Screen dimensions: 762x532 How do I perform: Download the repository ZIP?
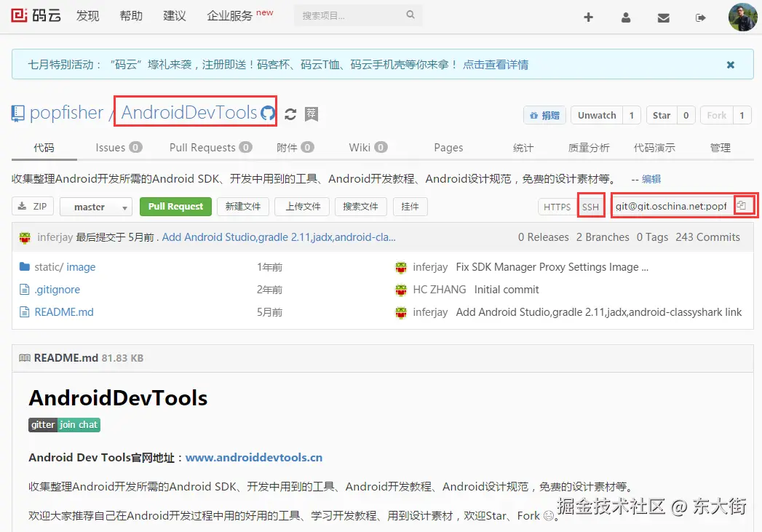pos(33,207)
